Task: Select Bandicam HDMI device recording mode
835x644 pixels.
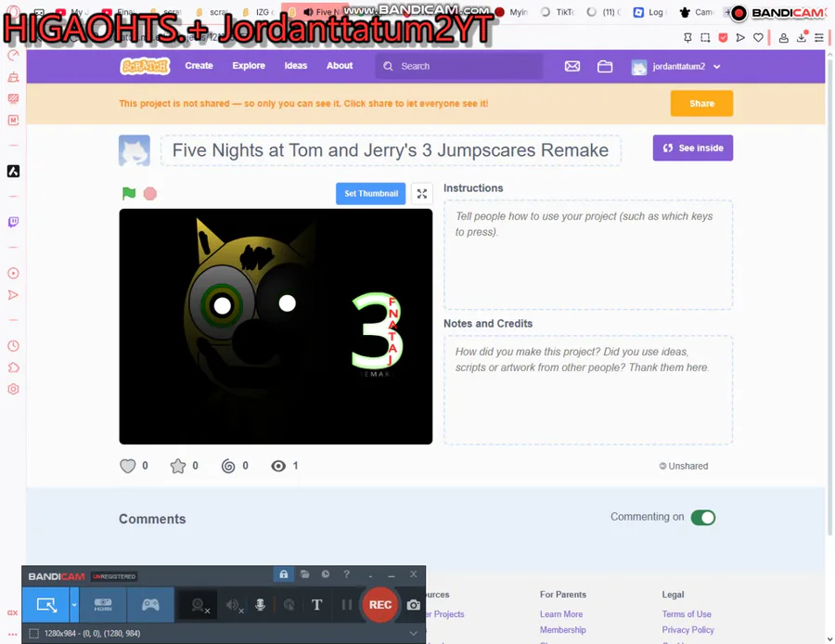Action: 103,605
